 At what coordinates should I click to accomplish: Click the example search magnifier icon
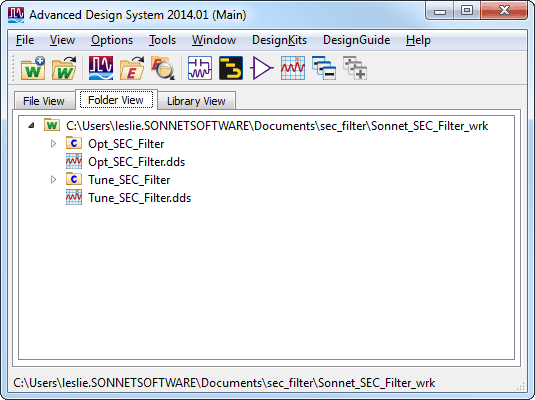(163, 68)
